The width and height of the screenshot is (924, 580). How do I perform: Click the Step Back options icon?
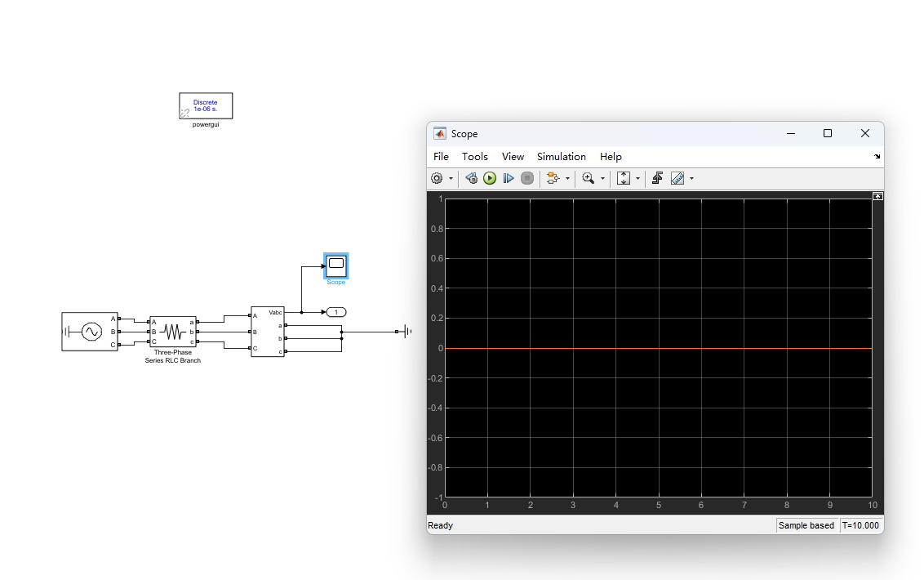[x=471, y=178]
